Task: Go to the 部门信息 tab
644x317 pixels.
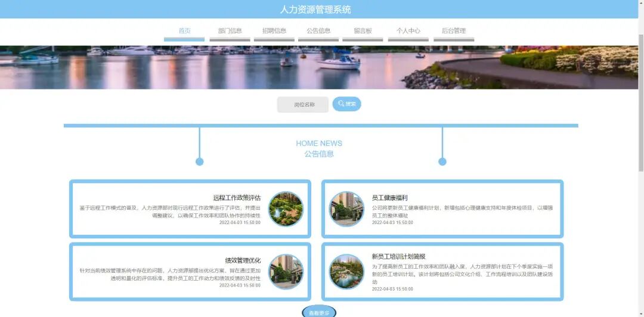Action: pyautogui.click(x=230, y=31)
